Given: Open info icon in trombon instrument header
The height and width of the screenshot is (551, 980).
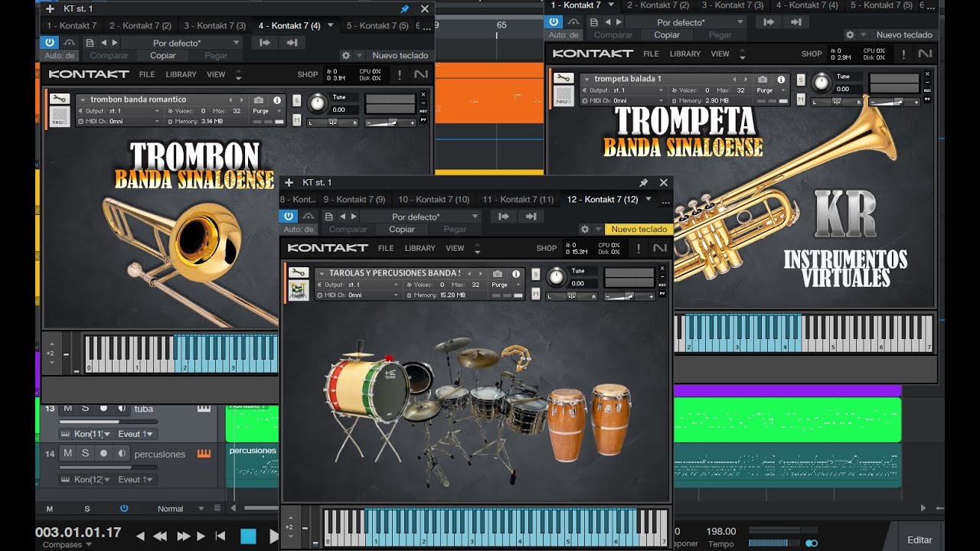Looking at the screenshot, I should click(276, 100).
